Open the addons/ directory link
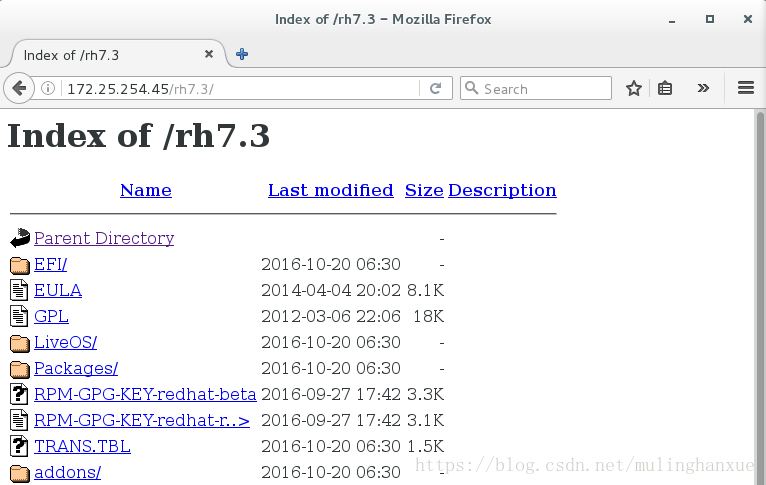766x485 pixels. pos(67,472)
